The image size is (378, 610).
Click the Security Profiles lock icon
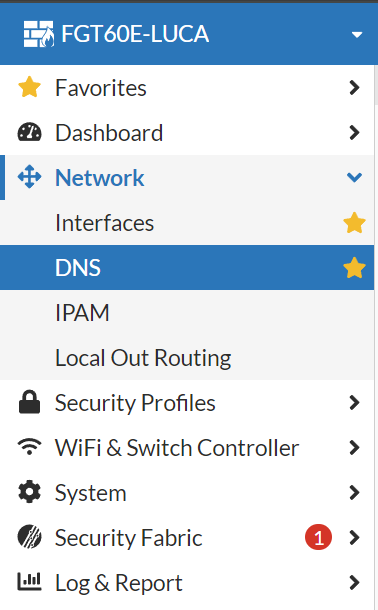pyautogui.click(x=30, y=402)
